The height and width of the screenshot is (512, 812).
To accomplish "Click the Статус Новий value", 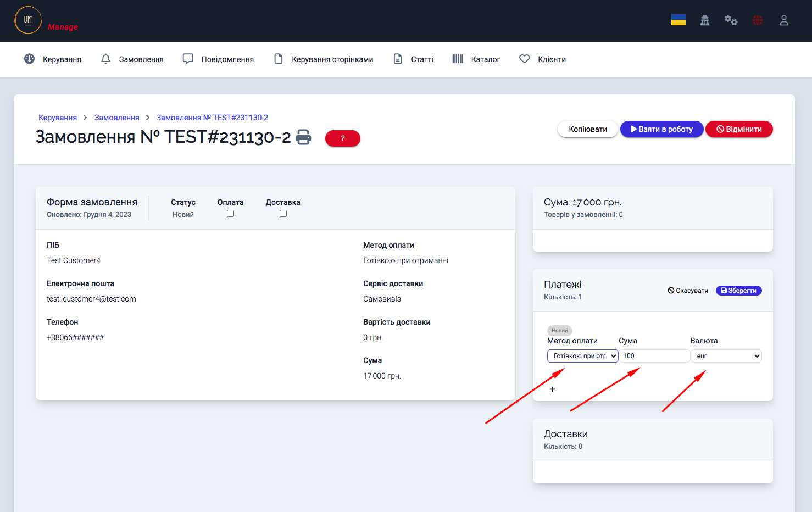I will (x=183, y=215).
